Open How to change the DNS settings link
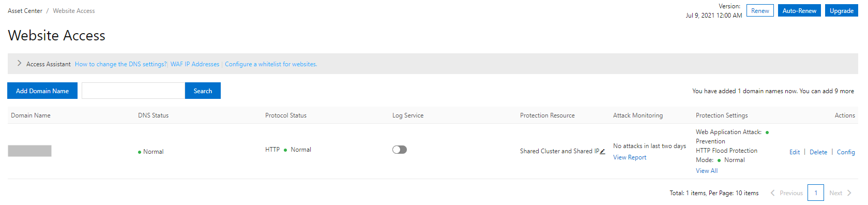 (120, 64)
